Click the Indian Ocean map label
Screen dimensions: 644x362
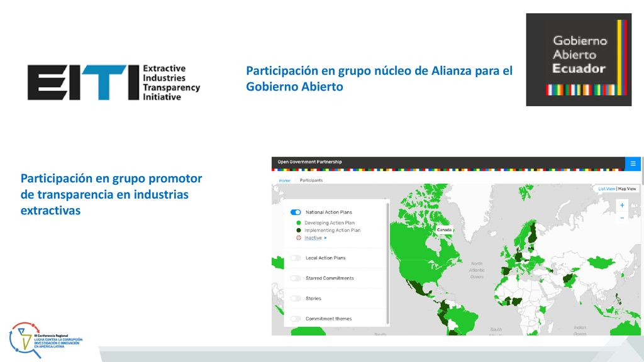point(580,331)
